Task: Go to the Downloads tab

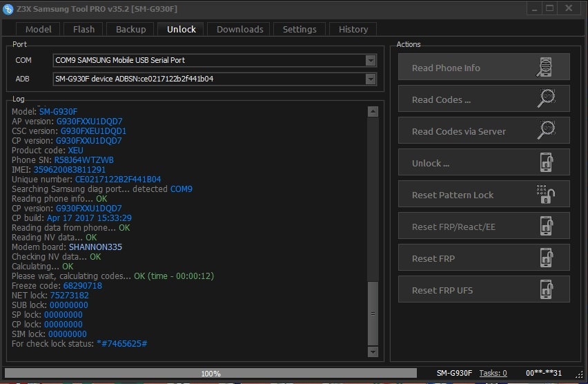Action: [239, 29]
